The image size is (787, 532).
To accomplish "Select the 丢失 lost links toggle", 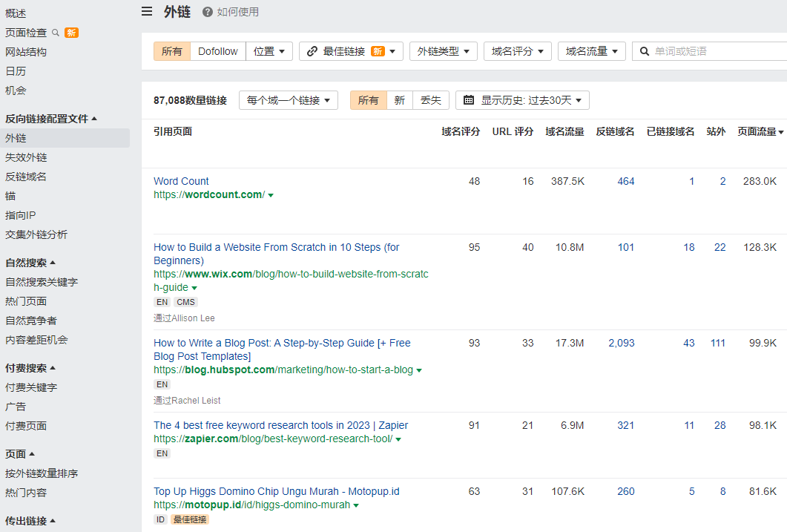I will 430,100.
